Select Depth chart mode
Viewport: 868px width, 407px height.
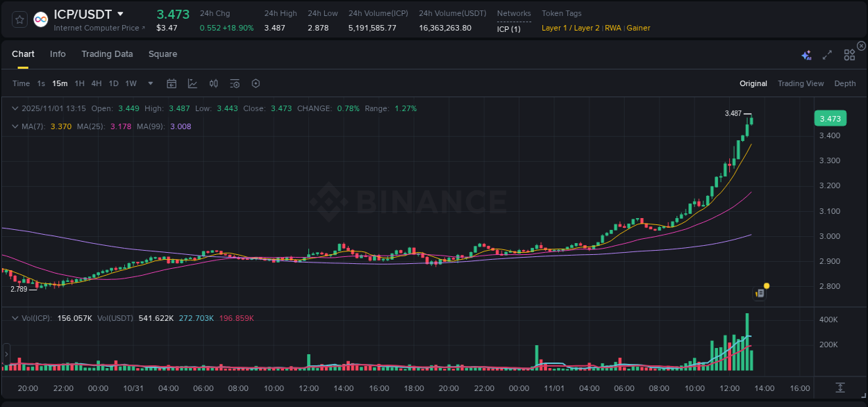pos(844,83)
